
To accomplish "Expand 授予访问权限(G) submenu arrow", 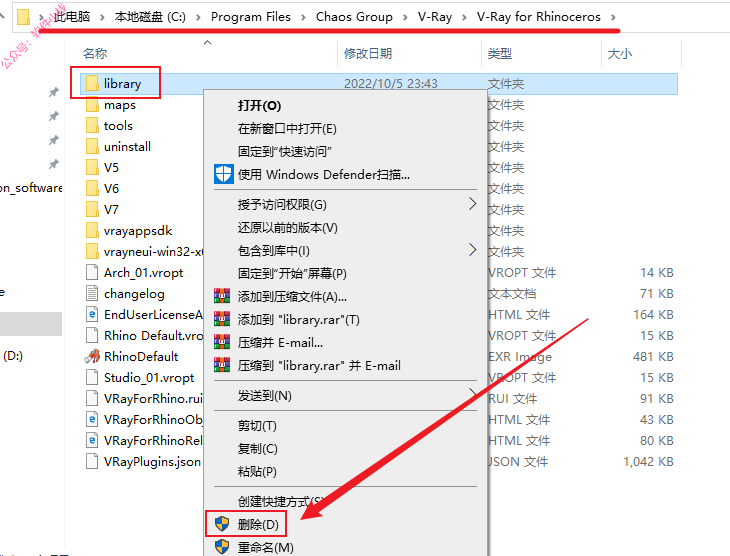I will click(472, 204).
